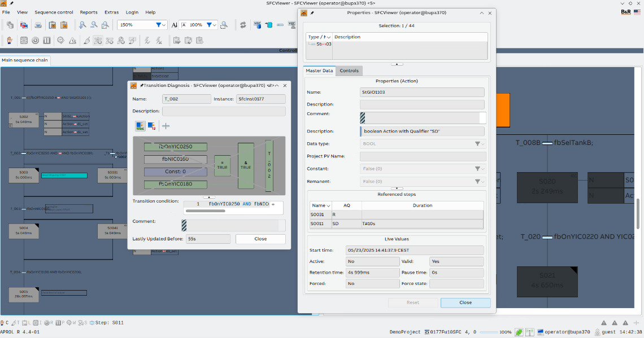Close the Transition Diagnosis dialog via Close button

(260, 239)
